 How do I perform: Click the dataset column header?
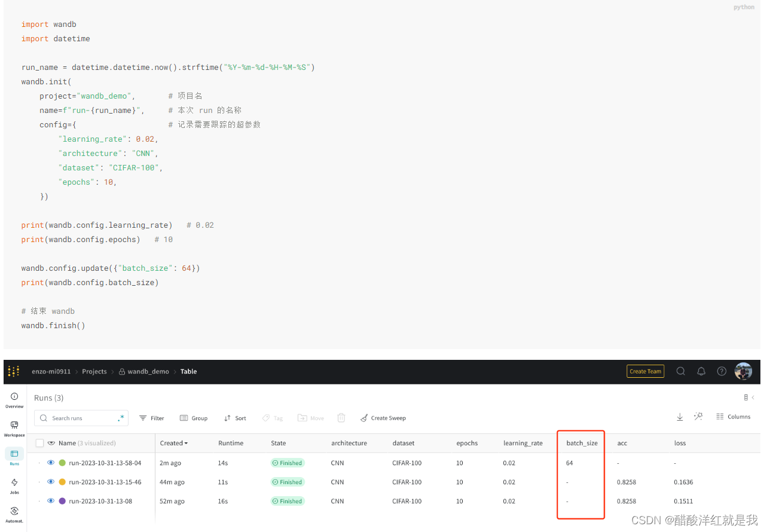pos(402,443)
